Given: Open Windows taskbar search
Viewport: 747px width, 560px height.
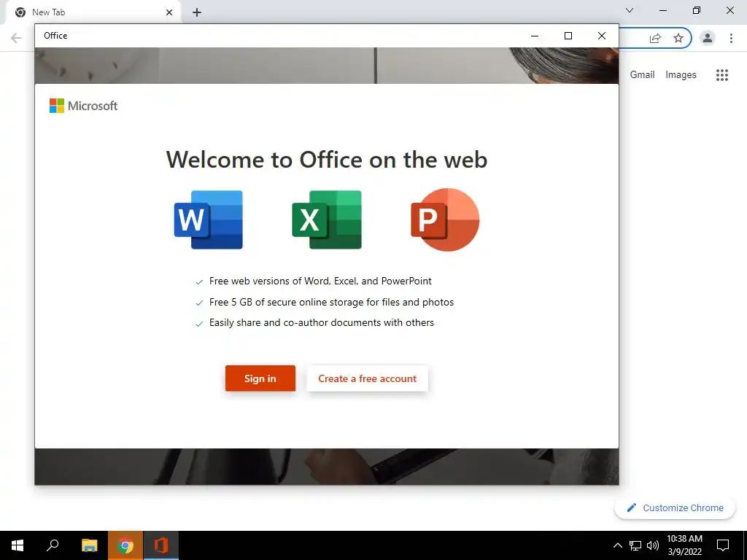Looking at the screenshot, I should (x=53, y=545).
